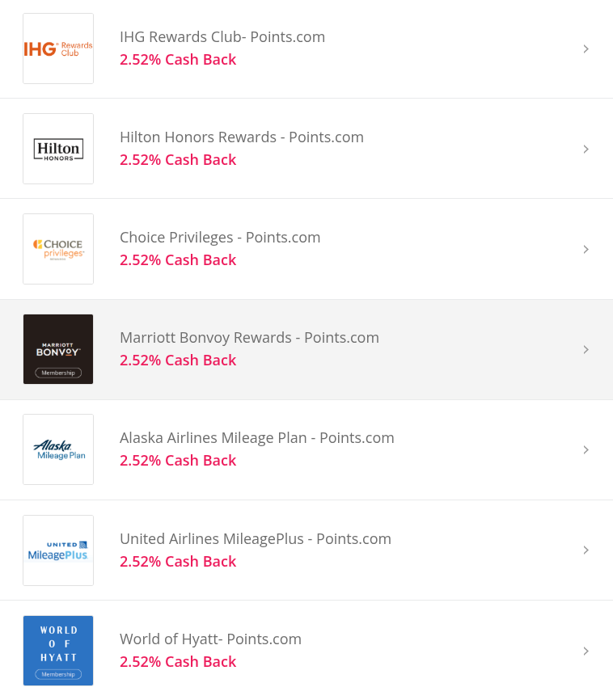Viewport: 613px width, 700px height.
Task: Open the World of Hyatt row arrow
Action: [x=586, y=651]
